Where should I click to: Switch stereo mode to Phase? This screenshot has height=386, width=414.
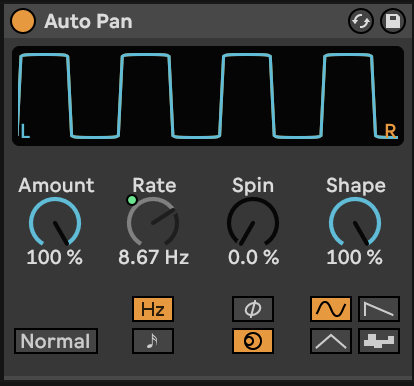[x=253, y=309]
